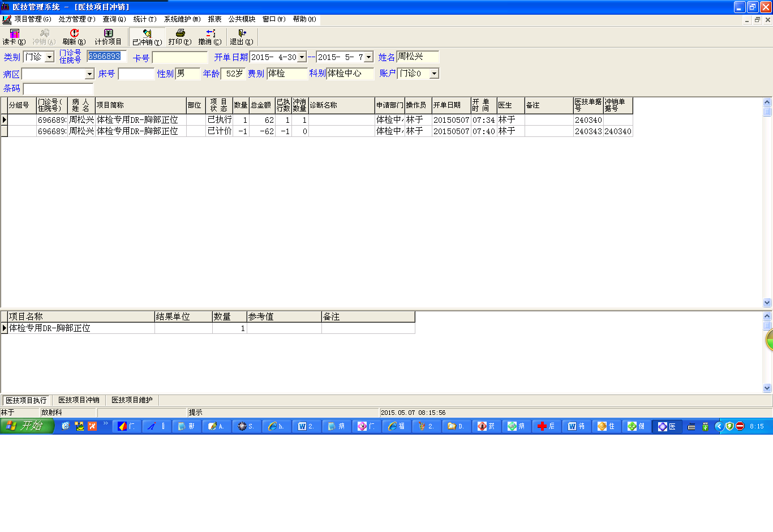The image size is (773, 532).
Task: Click the 退出(X) exit door icon
Action: tap(242, 37)
